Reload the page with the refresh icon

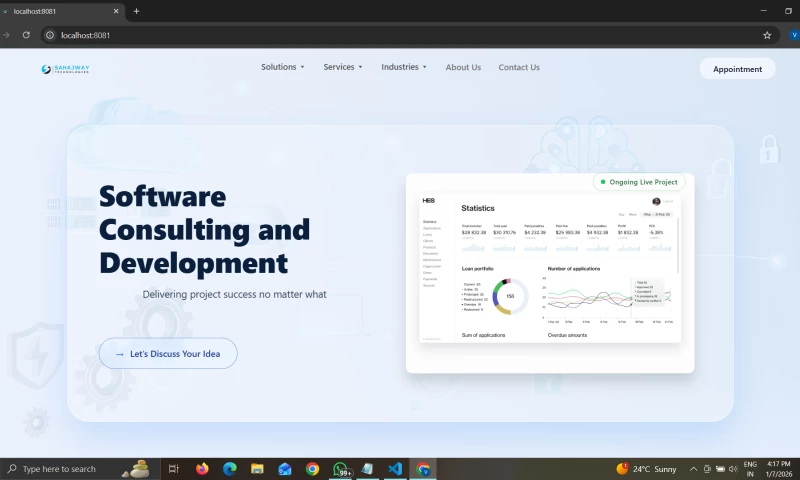click(x=26, y=35)
